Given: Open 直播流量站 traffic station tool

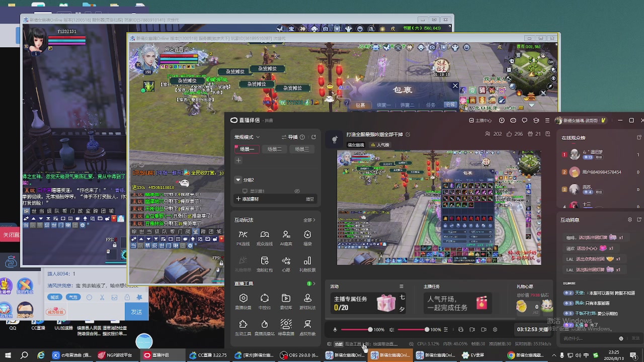Looking at the screenshot, I should pyautogui.click(x=265, y=328).
